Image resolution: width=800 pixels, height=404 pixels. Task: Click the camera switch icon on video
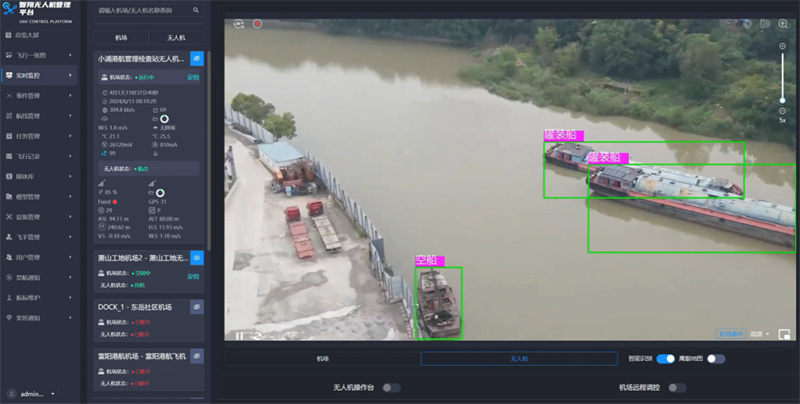tap(239, 23)
